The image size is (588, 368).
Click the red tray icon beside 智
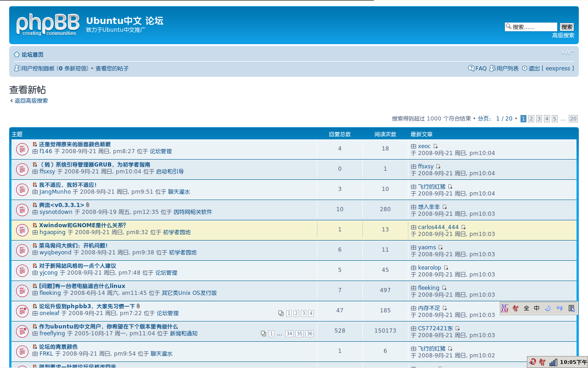pos(532,362)
